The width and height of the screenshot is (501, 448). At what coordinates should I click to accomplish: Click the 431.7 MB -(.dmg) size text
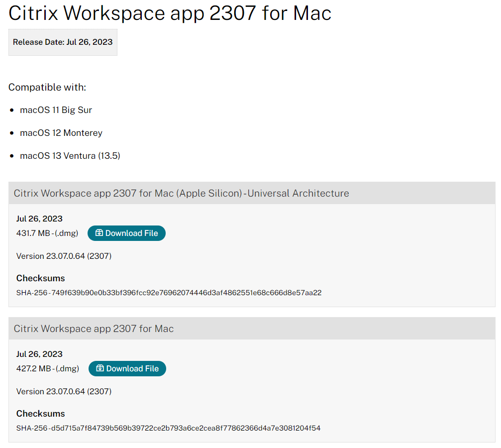(x=47, y=233)
